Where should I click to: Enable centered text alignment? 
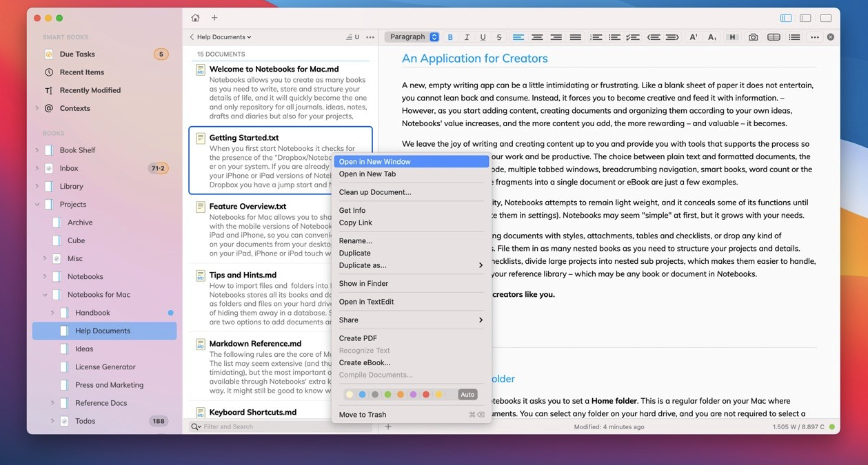pos(538,37)
